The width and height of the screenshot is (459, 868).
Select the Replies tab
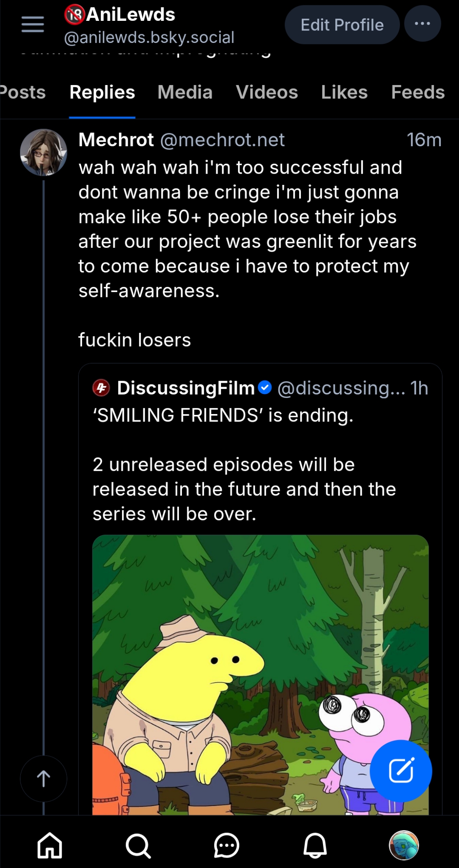tap(102, 92)
